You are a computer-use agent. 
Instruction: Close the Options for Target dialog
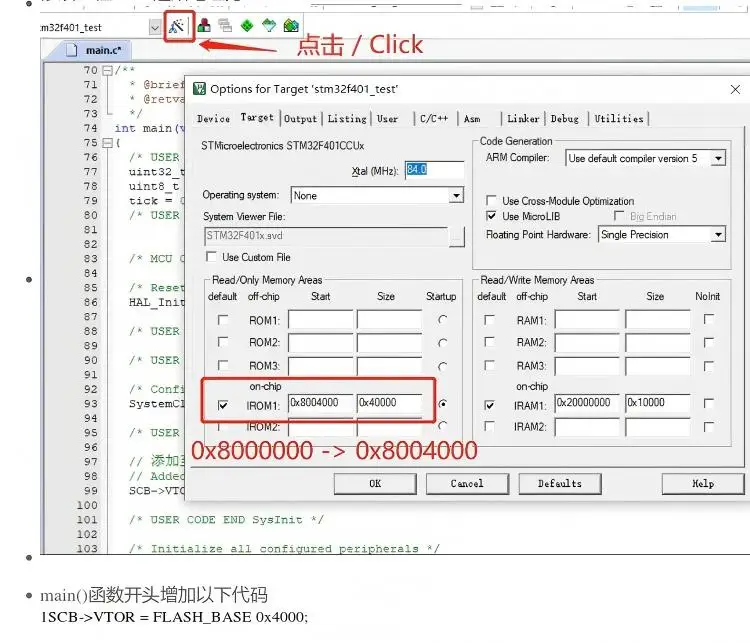click(x=735, y=89)
